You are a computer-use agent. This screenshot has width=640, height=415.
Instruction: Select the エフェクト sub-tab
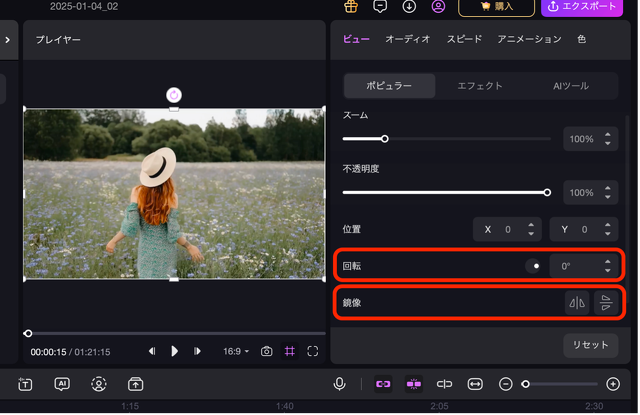coord(480,86)
